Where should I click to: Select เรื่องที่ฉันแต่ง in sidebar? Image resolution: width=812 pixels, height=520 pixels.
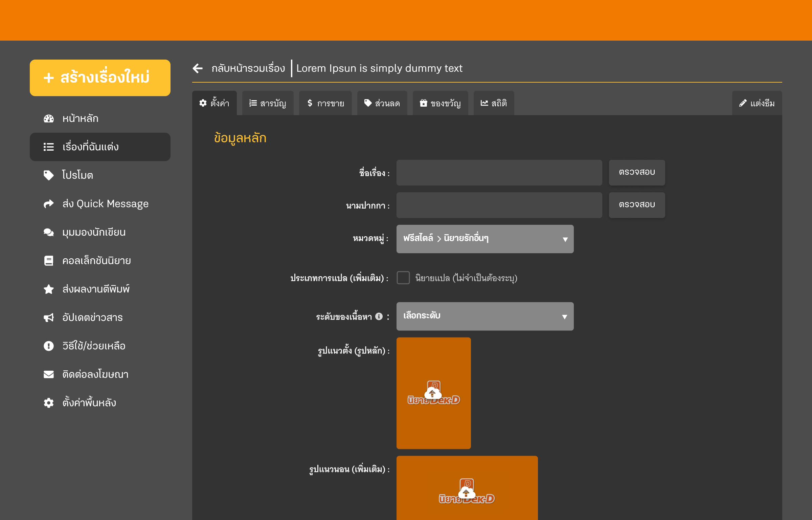tap(100, 147)
